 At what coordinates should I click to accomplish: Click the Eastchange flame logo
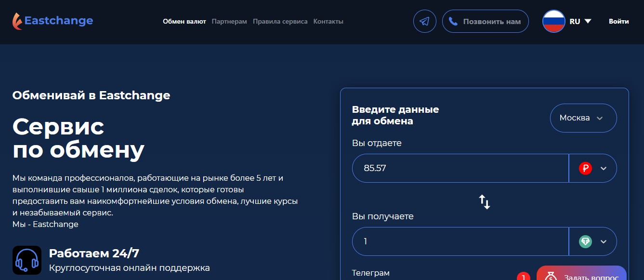[17, 21]
